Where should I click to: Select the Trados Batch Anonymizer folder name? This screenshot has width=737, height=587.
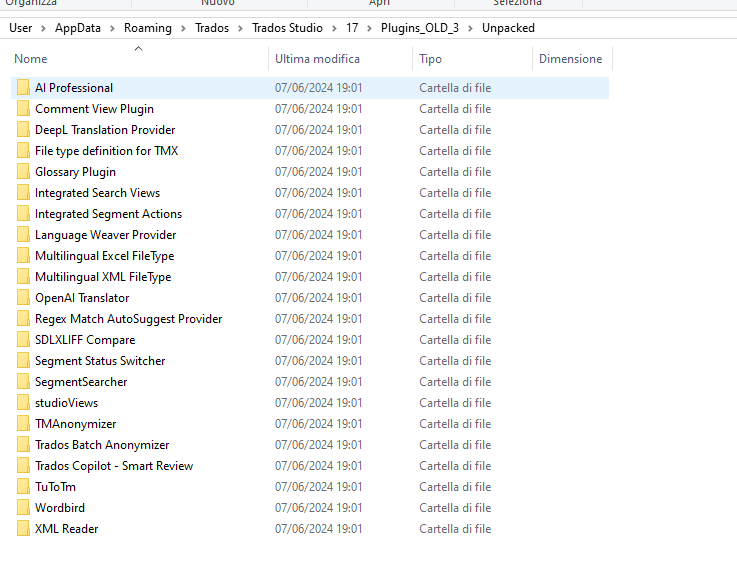(x=102, y=445)
